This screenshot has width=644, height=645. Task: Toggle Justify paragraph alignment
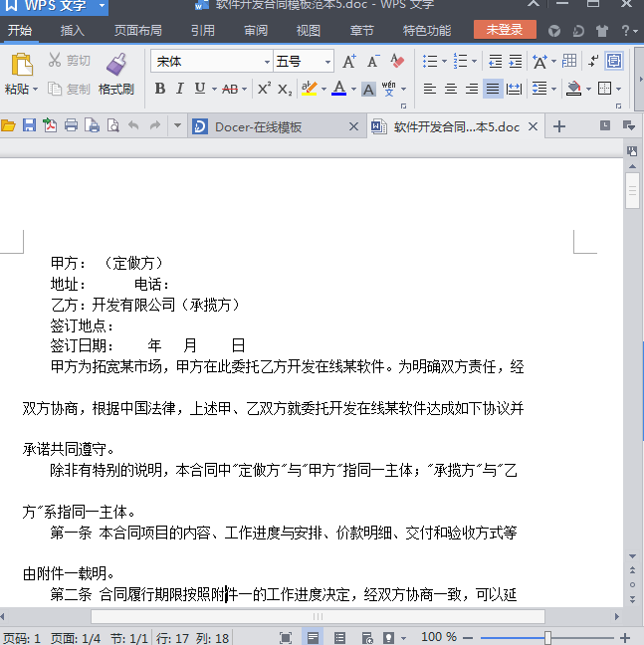493,89
